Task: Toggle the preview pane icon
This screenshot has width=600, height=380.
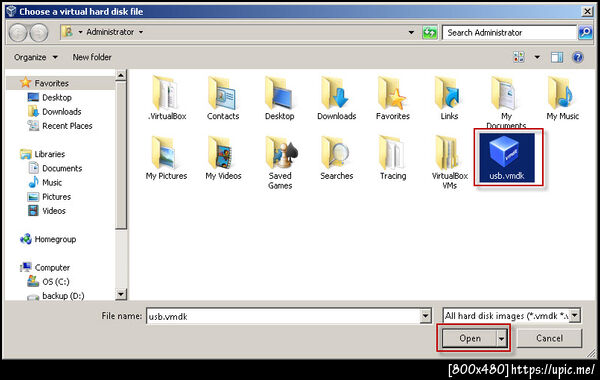Action: (557, 57)
